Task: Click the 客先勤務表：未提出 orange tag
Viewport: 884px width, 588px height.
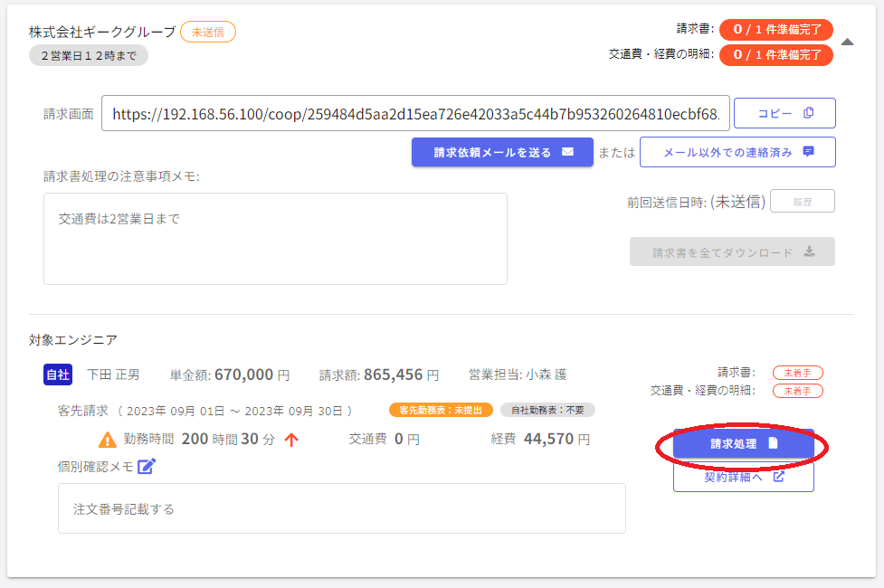Action: click(441, 411)
